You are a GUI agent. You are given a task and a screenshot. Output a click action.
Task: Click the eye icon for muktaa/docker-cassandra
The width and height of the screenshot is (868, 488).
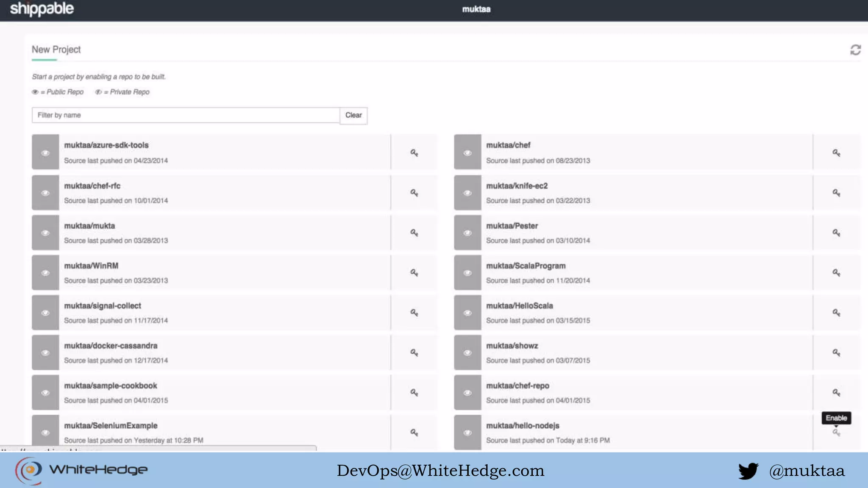pyautogui.click(x=45, y=352)
